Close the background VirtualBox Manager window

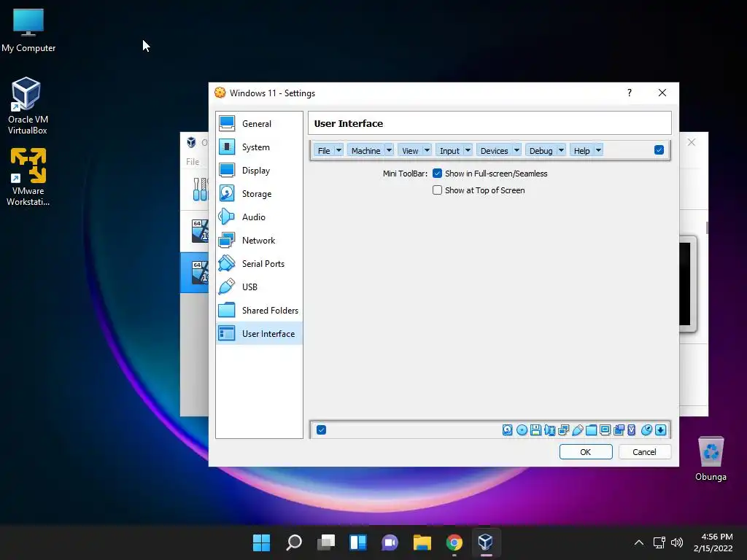click(692, 142)
